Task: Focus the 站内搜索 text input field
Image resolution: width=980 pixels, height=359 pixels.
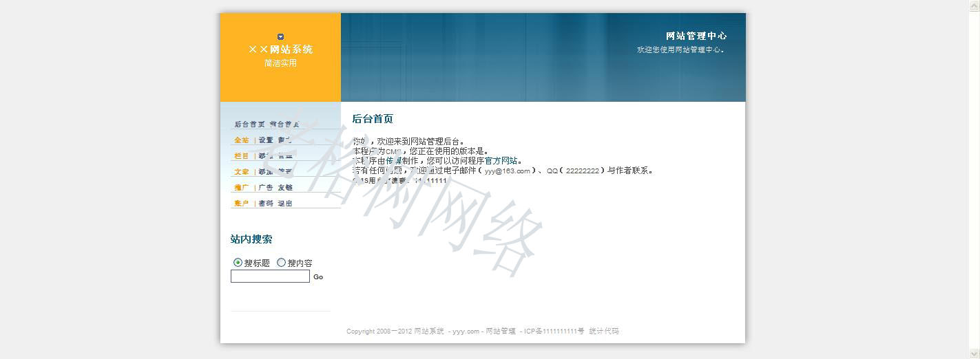Action: coord(270,276)
